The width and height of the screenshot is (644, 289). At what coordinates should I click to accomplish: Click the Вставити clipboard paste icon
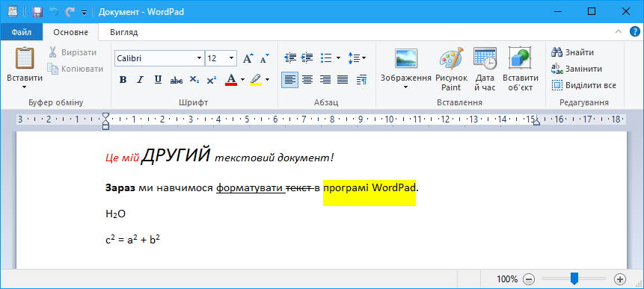[25, 58]
